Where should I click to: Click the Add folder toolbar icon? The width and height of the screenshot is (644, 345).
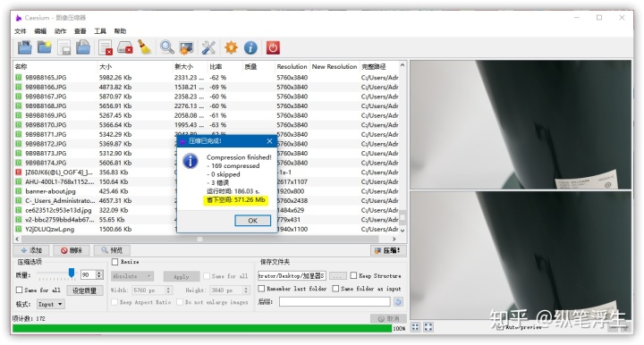tap(45, 47)
